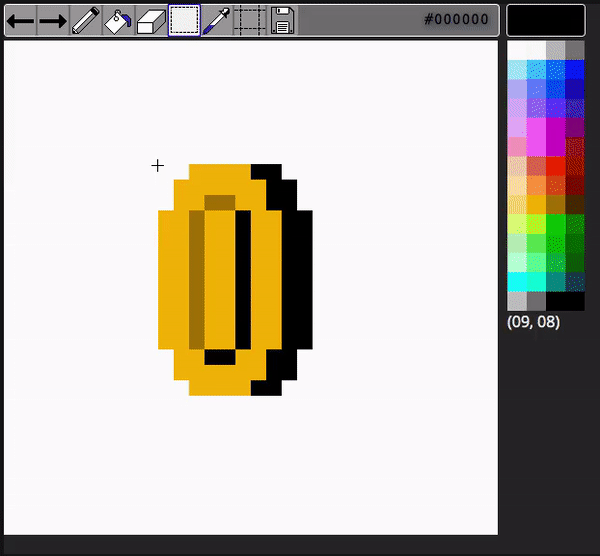The height and width of the screenshot is (556, 600).
Task: Pick the bright red palette swatch
Action: [556, 166]
